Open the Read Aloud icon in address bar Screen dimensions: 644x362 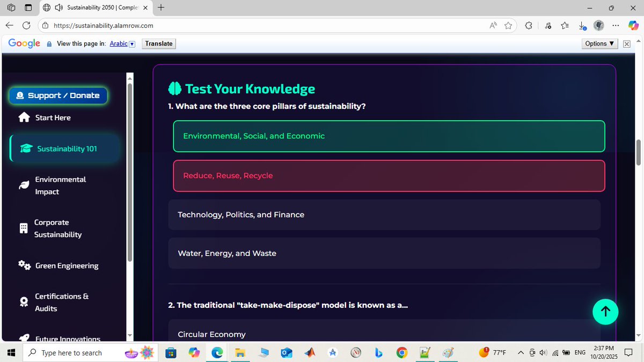(x=493, y=25)
